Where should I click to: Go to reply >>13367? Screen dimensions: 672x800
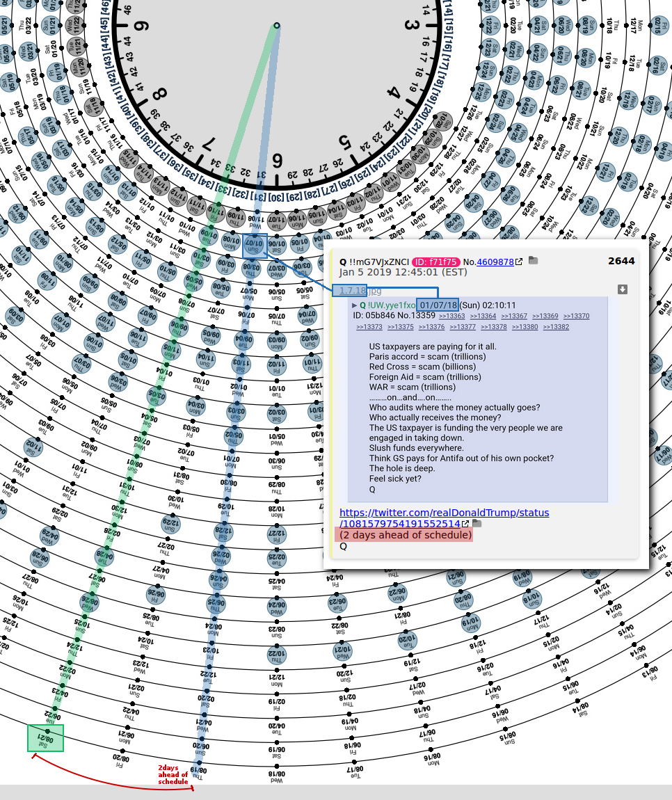pos(514,317)
